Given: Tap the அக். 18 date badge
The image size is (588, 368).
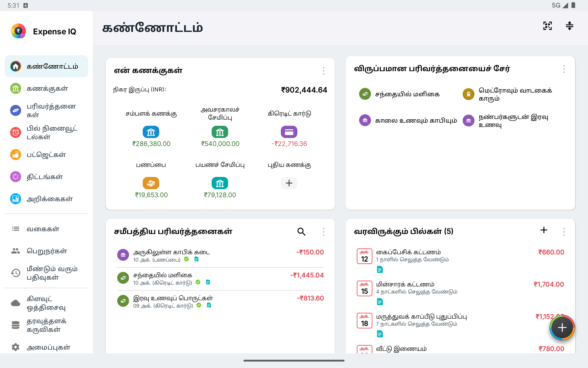Looking at the screenshot, I should point(364,320).
